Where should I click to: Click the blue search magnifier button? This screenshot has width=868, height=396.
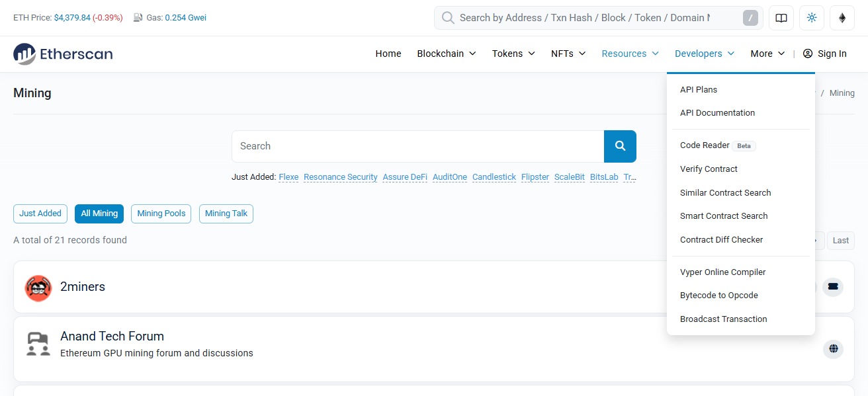620,146
